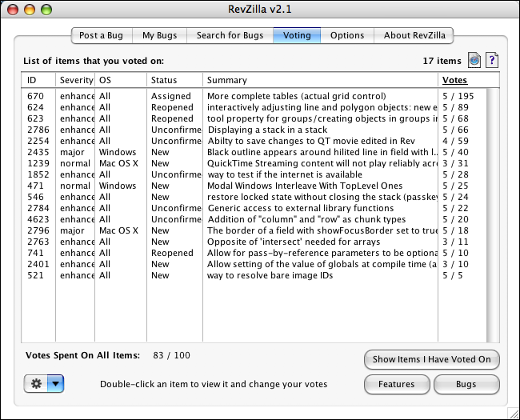Select 'Allow setting of the value of globals' row
The image size is (520, 420).
click(x=254, y=264)
